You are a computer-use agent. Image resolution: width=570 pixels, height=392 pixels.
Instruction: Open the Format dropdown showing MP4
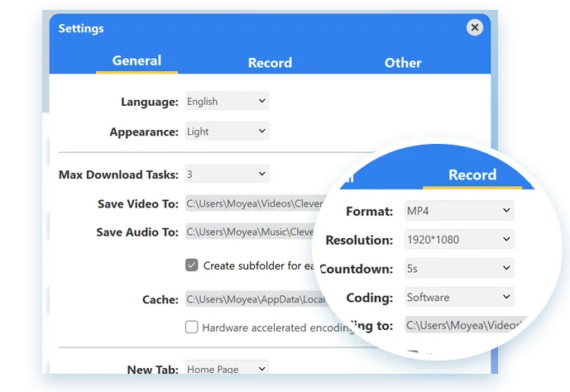pos(459,211)
